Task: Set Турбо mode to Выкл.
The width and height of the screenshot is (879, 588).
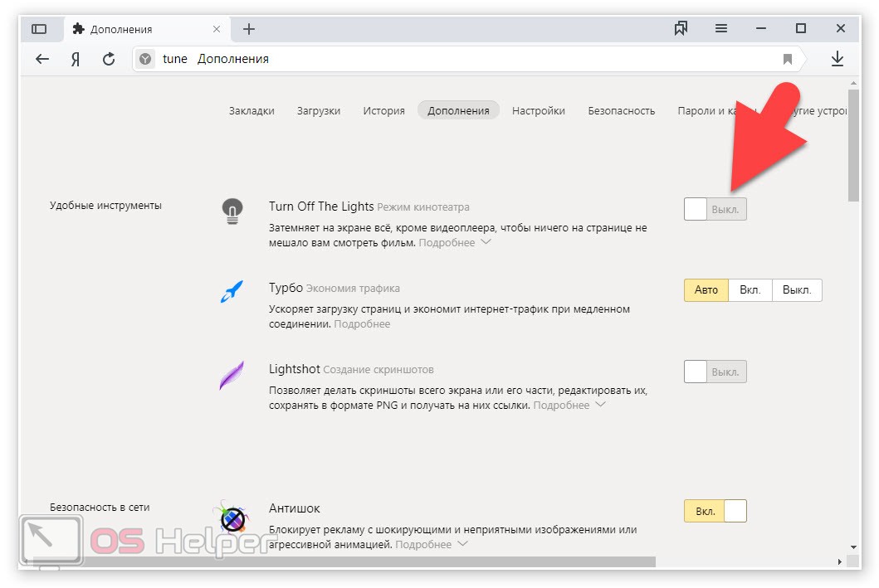Action: tap(797, 290)
